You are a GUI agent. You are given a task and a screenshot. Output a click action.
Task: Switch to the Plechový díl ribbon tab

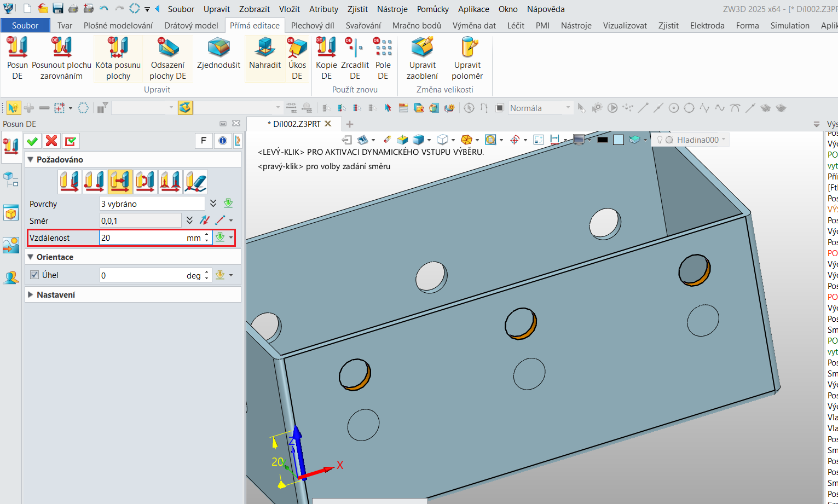[x=313, y=25]
